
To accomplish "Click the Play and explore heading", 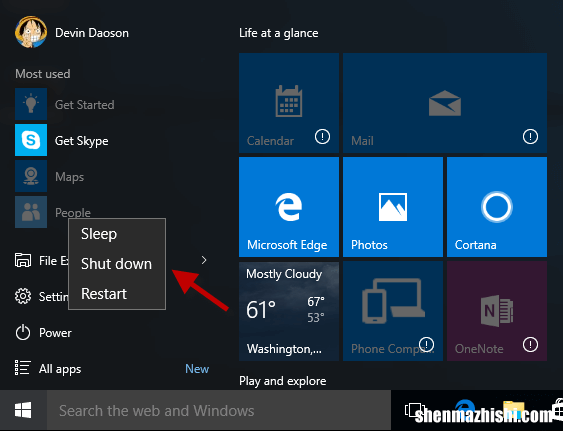I will [283, 381].
